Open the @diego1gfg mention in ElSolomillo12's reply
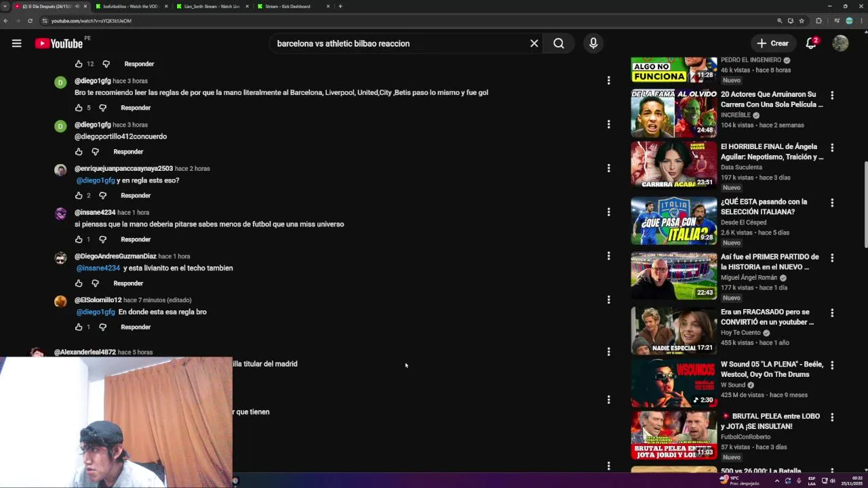The height and width of the screenshot is (488, 868). pyautogui.click(x=96, y=312)
